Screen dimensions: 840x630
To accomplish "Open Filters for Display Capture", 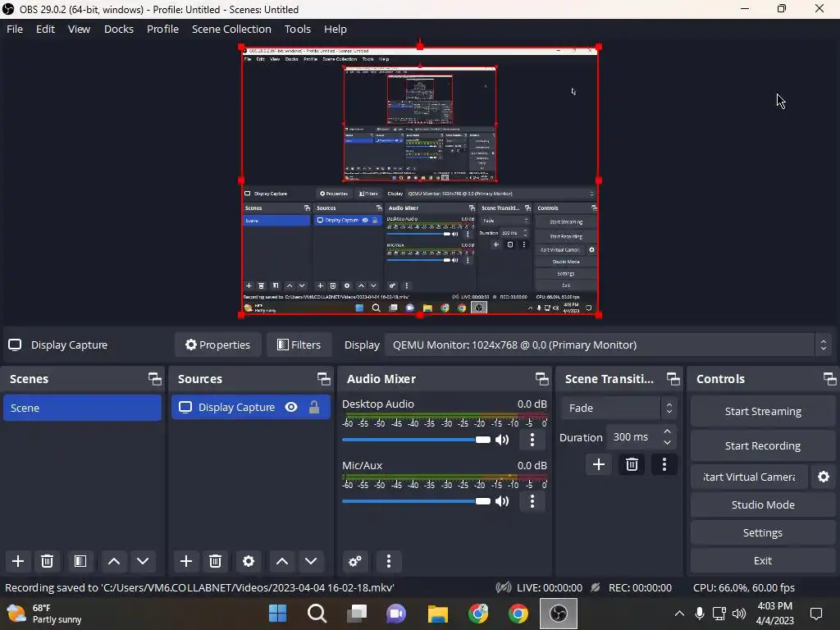I will [299, 345].
